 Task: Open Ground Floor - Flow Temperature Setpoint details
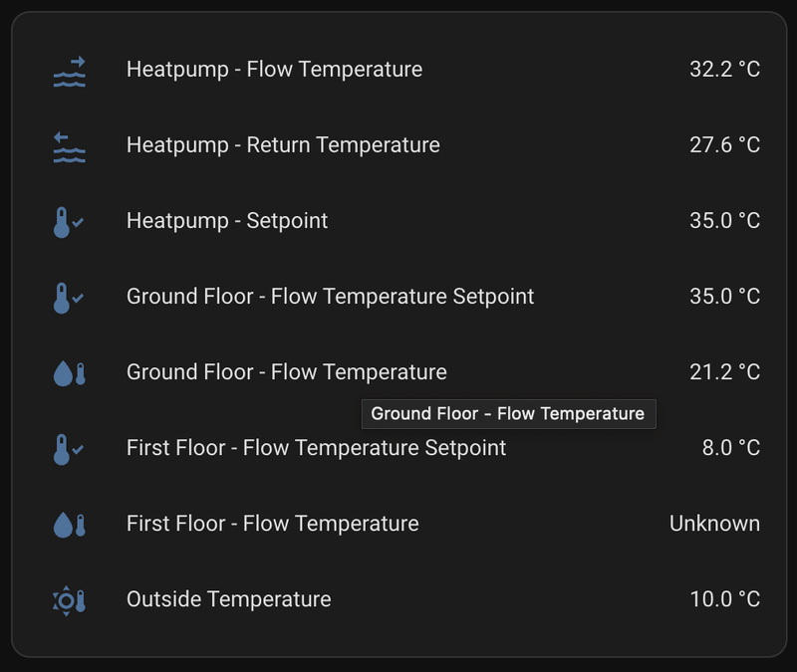(x=330, y=297)
